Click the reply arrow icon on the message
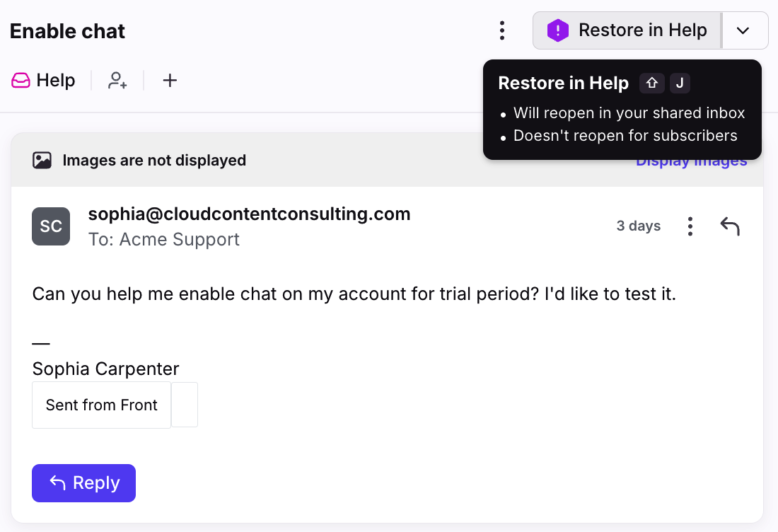 tap(730, 226)
